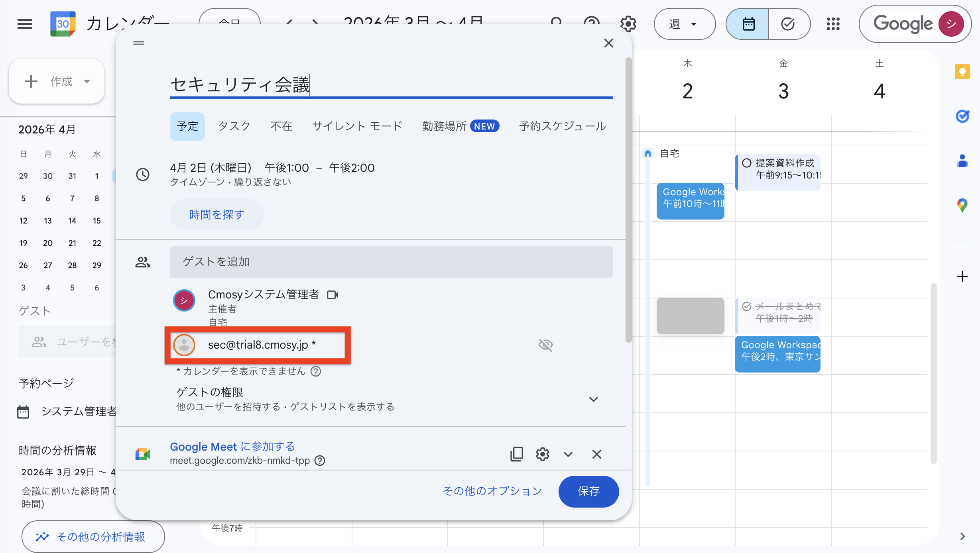
Task: Copy the Google Meet conference info
Action: [x=516, y=454]
